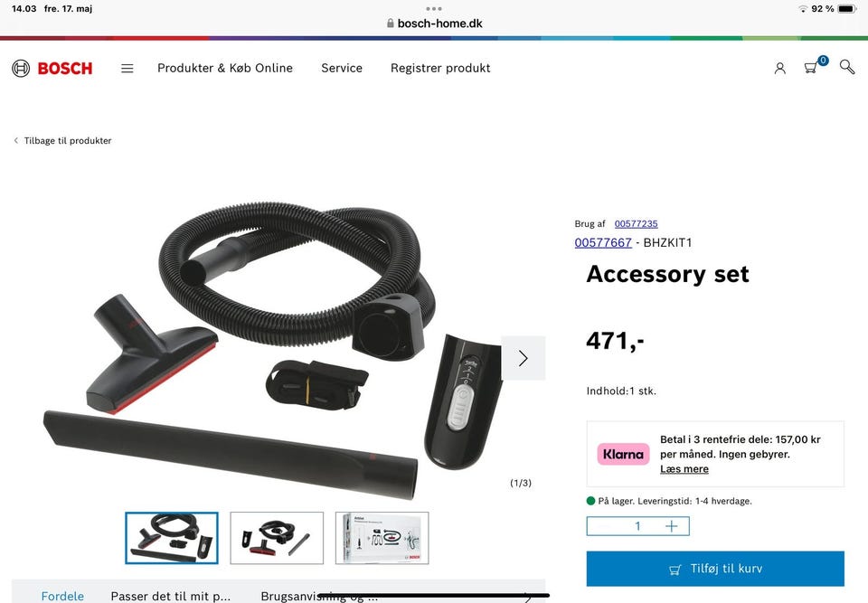Click the Bosch logo
Screen dimensions: 868x603
point(52,68)
